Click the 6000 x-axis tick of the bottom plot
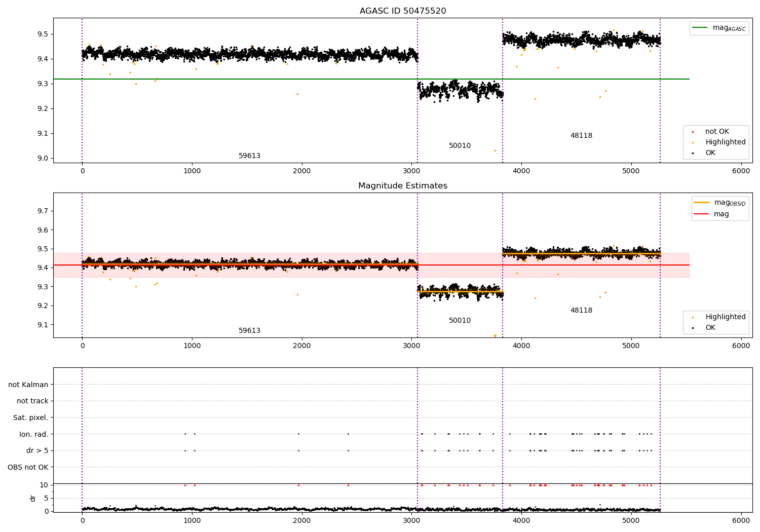 [x=741, y=521]
